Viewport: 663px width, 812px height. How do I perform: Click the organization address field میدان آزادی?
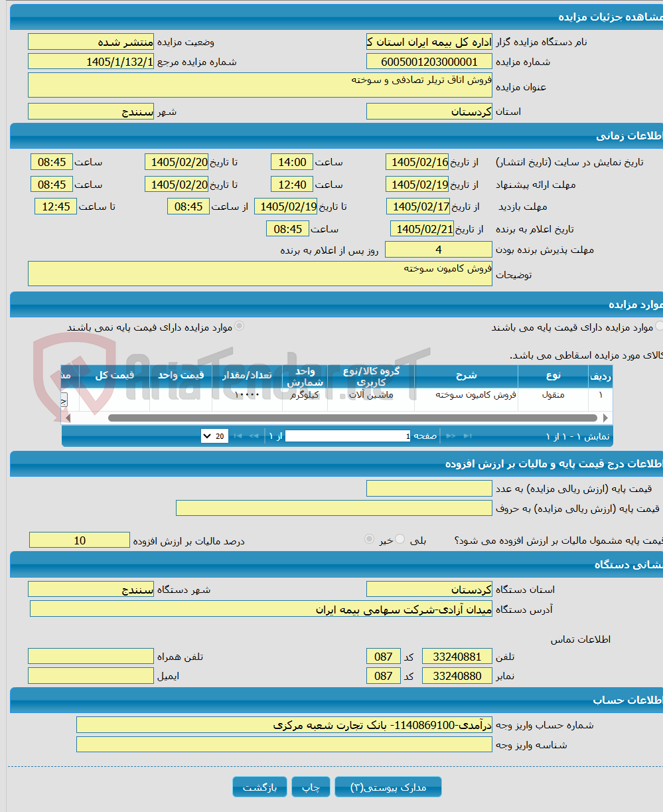coord(261,609)
